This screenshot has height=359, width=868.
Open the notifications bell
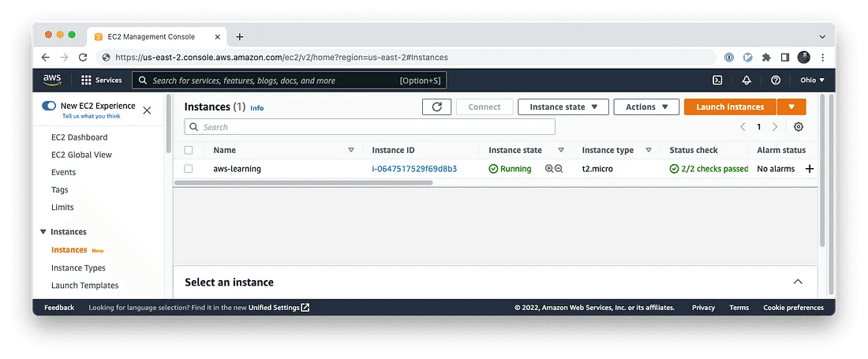pyautogui.click(x=746, y=80)
